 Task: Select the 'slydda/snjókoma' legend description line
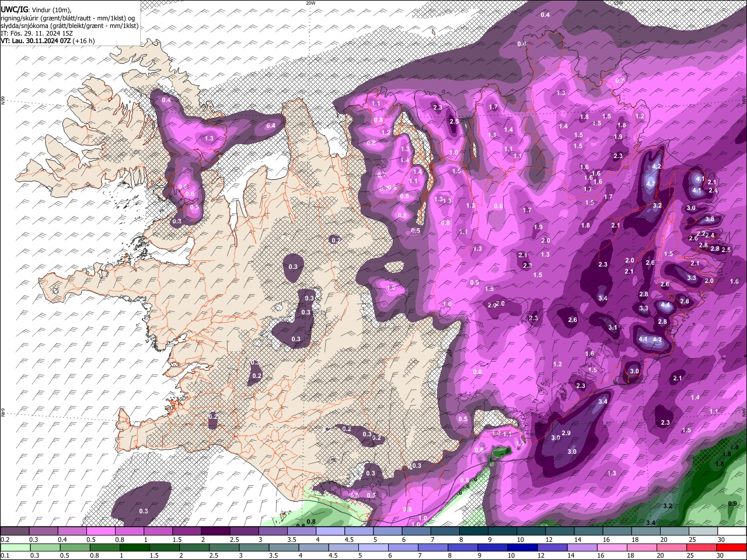[x=69, y=26]
